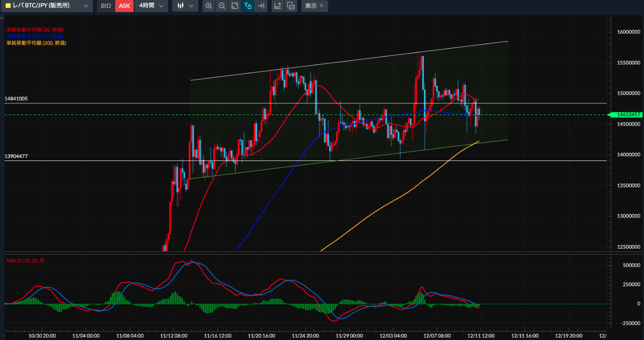Click the 500000 MACD axis label
This screenshot has height=340, width=644.
pos(632,265)
